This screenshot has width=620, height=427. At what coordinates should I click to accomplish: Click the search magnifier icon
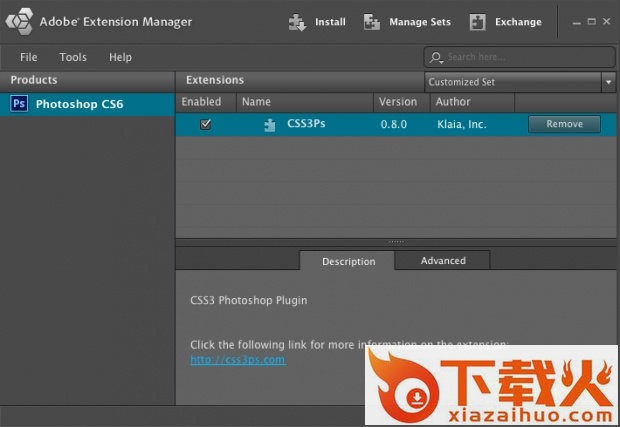coord(436,58)
